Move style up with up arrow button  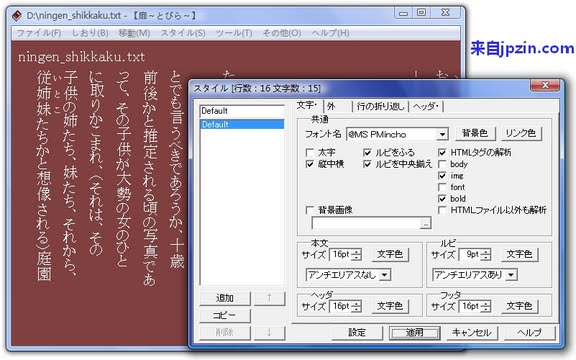[x=269, y=298]
